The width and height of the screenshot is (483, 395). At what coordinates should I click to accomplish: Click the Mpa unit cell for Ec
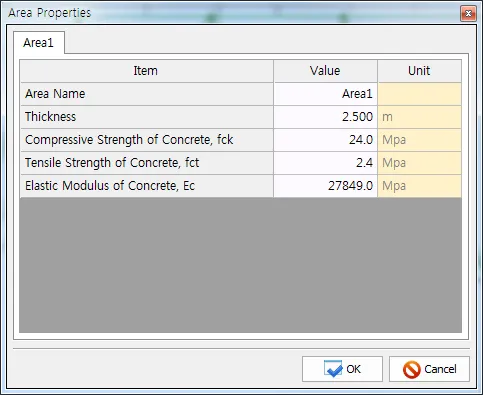[419, 186]
